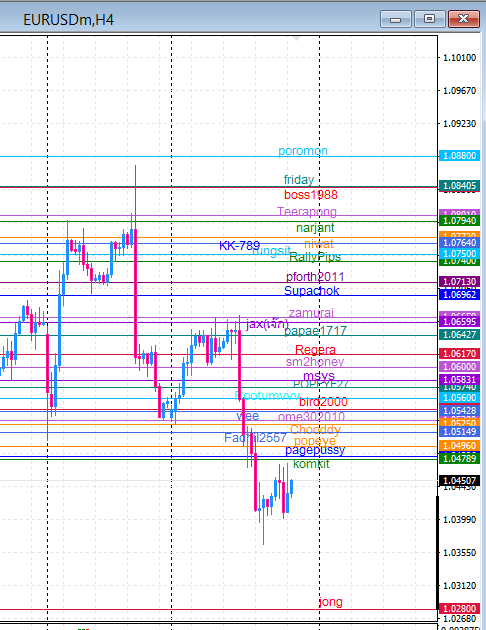Viewport: 486px width, 630px height.
Task: Click the chart shift triangle marker
Action: tap(296, 39)
